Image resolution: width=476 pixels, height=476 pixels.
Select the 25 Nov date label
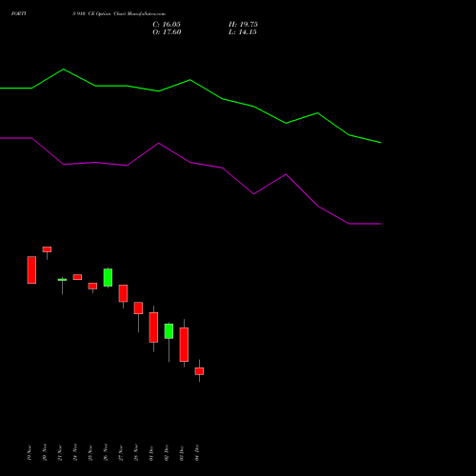click(90, 452)
